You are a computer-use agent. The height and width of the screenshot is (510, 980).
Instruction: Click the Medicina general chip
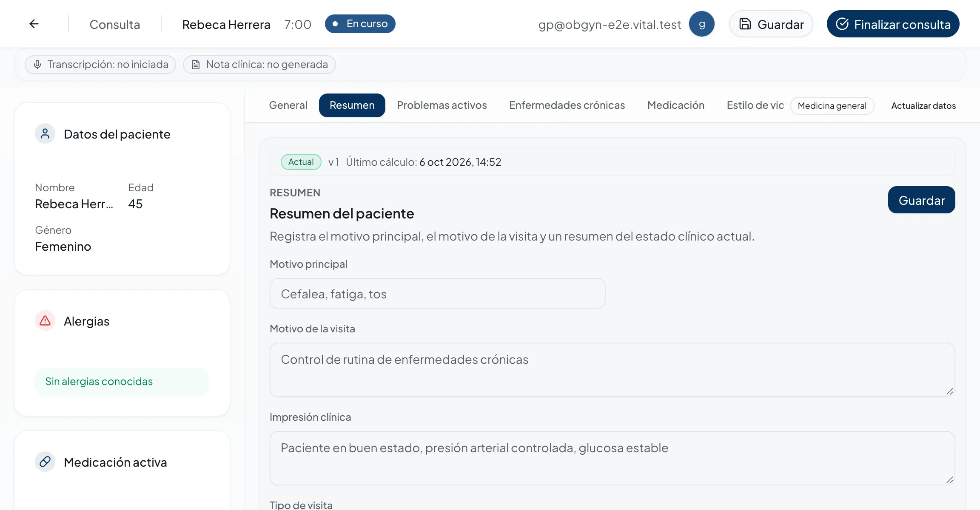coord(832,106)
